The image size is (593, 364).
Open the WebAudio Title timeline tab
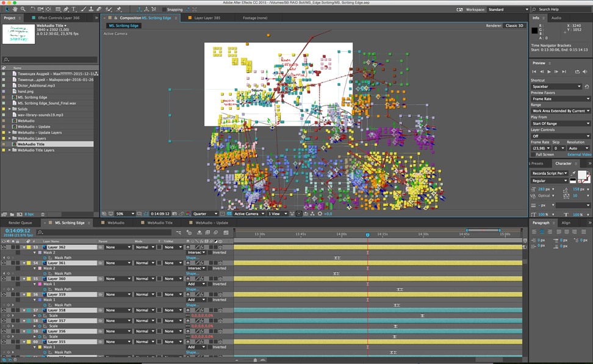click(160, 223)
